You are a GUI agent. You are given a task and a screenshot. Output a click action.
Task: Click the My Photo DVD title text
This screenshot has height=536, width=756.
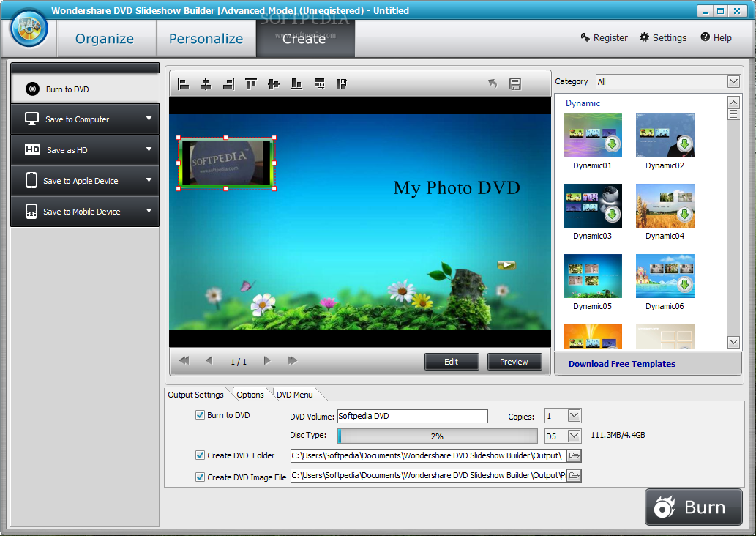tap(457, 187)
